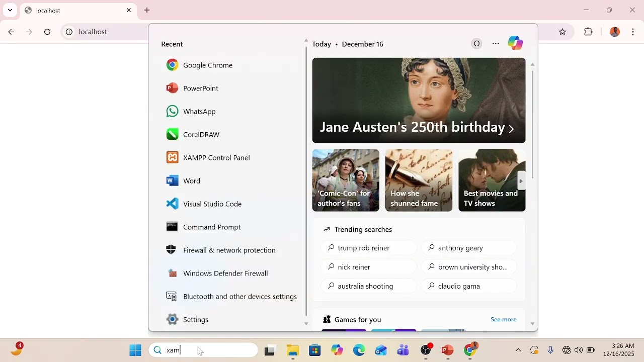Click the Today December 16 header

click(x=348, y=44)
